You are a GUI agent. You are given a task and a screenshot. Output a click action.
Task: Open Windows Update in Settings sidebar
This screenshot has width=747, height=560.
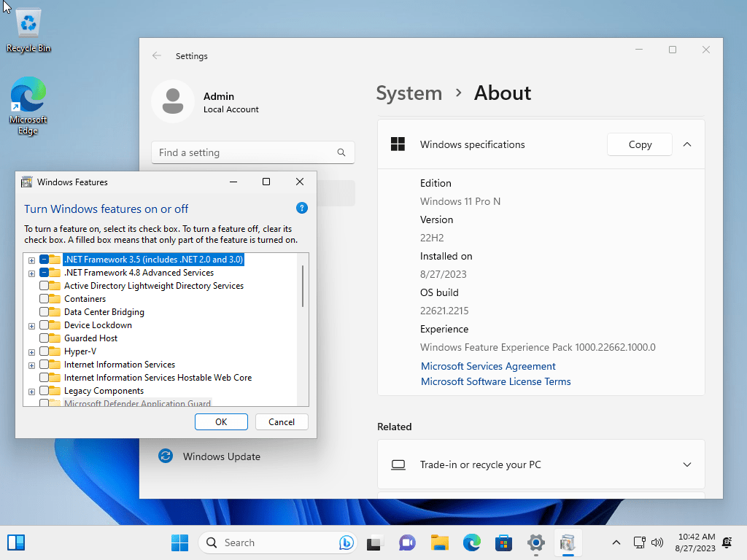[x=222, y=456]
